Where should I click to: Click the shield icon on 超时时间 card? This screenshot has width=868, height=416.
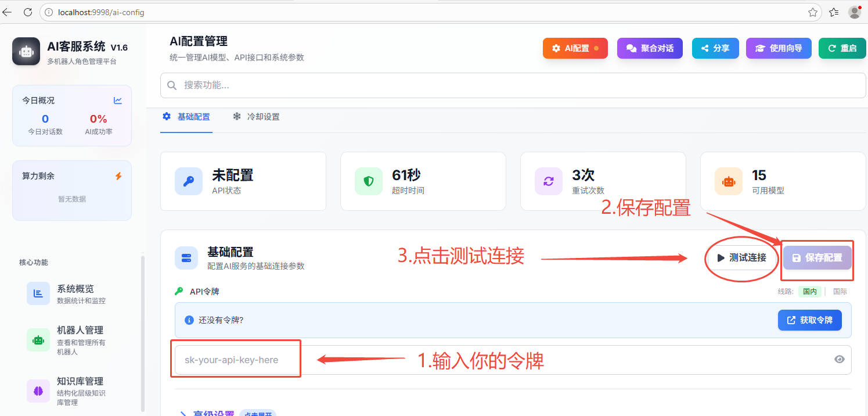369,181
